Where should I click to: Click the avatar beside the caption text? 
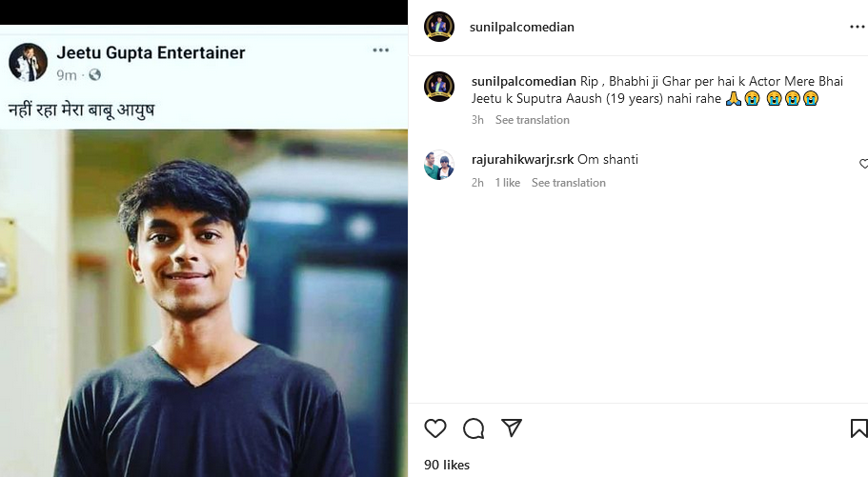(x=439, y=87)
